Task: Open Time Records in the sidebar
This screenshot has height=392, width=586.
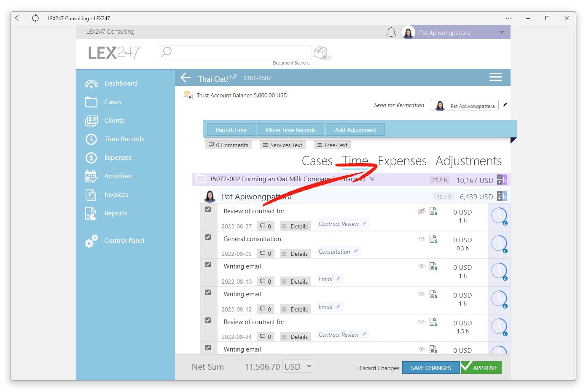Action: point(124,139)
